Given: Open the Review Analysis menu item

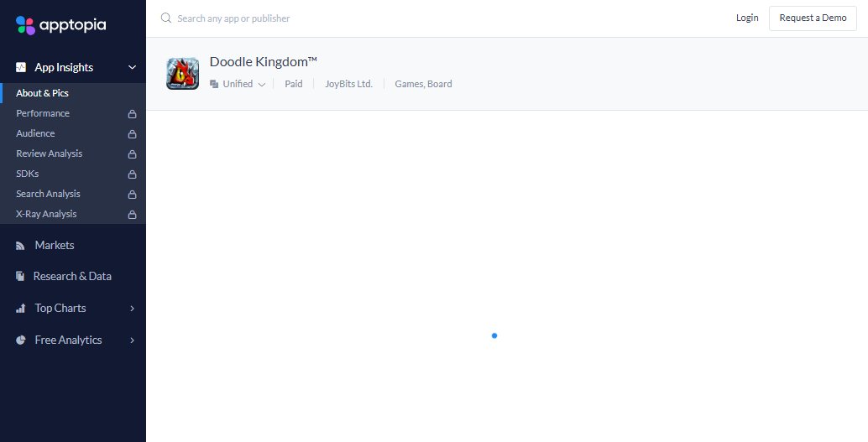Looking at the screenshot, I should (50, 153).
